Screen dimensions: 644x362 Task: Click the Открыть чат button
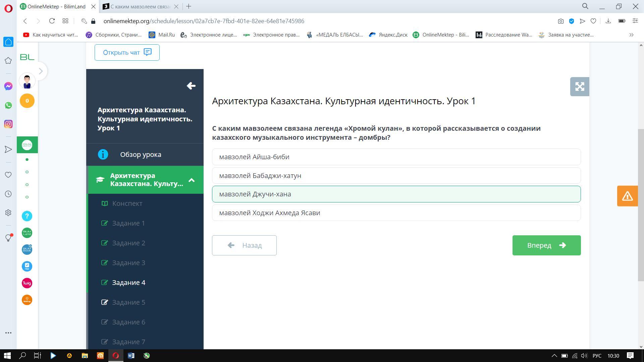[x=127, y=53]
